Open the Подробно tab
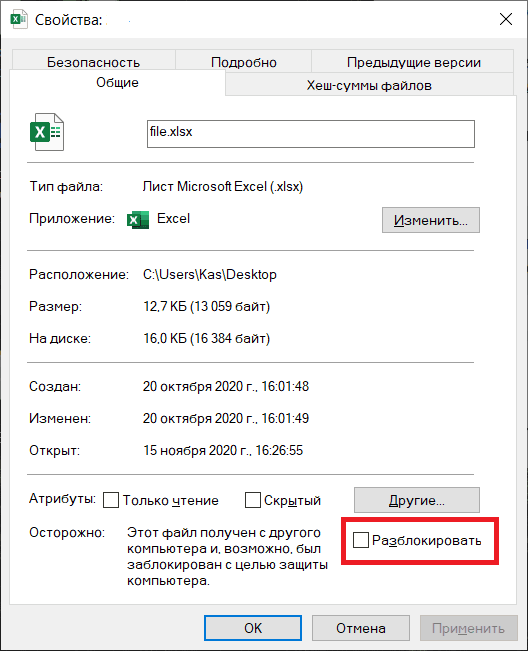 pos(244,61)
